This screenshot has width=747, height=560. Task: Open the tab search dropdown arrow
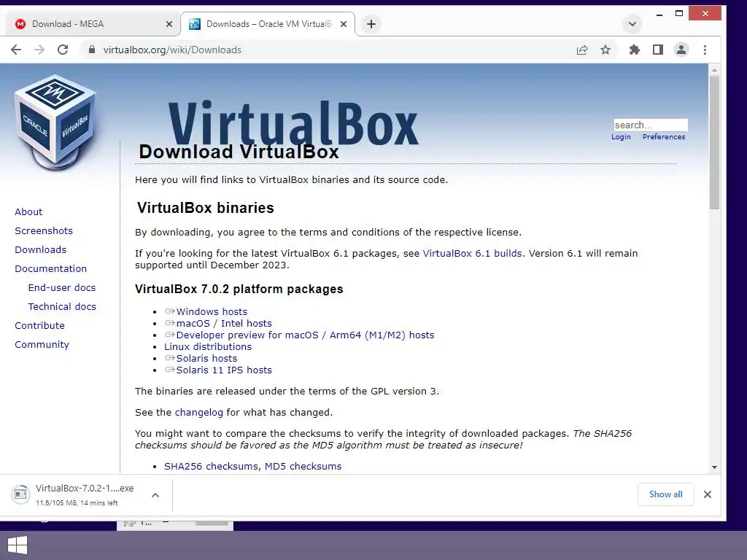pyautogui.click(x=632, y=24)
